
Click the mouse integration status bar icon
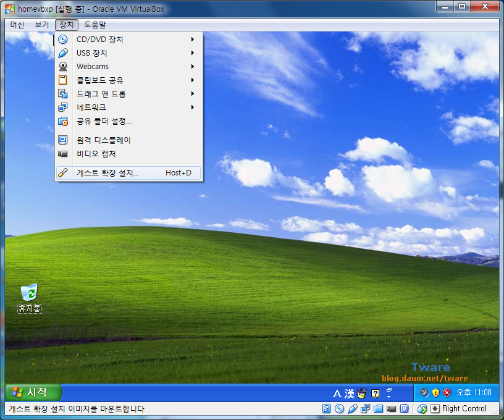pyautogui.click(x=422, y=409)
